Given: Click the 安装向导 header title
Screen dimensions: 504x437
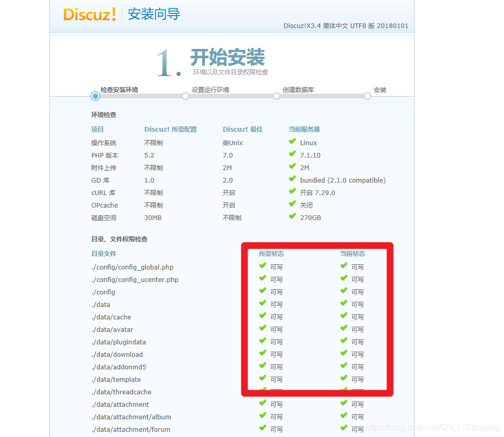Looking at the screenshot, I should pyautogui.click(x=154, y=14).
